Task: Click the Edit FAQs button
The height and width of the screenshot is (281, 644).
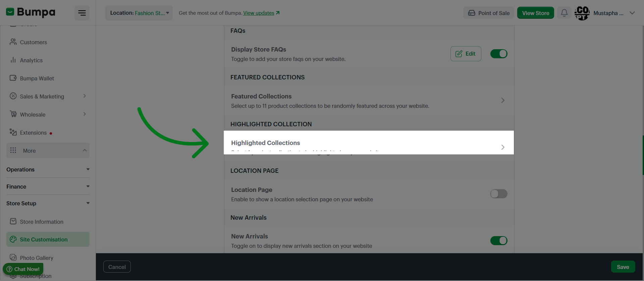Action: (466, 54)
